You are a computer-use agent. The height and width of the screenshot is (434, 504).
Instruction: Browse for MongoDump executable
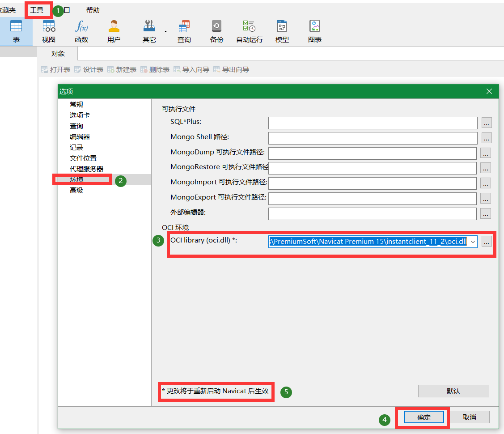(486, 153)
